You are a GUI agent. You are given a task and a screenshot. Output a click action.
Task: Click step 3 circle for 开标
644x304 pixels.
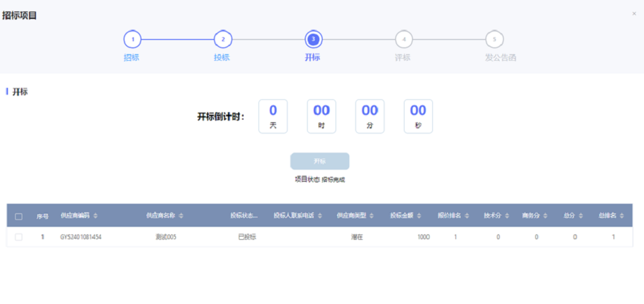pos(313,40)
